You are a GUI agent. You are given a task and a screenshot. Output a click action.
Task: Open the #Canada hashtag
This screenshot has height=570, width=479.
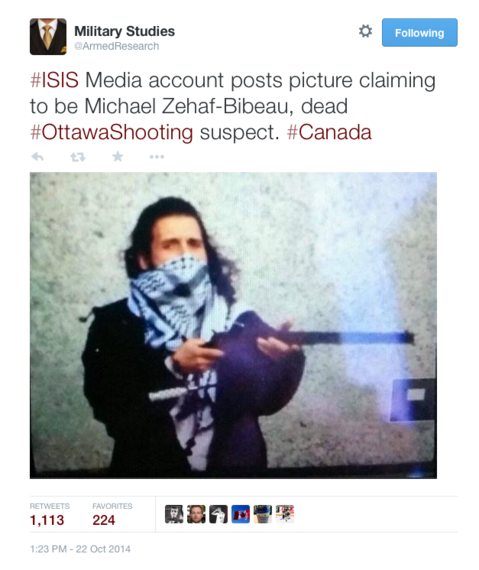(x=329, y=132)
